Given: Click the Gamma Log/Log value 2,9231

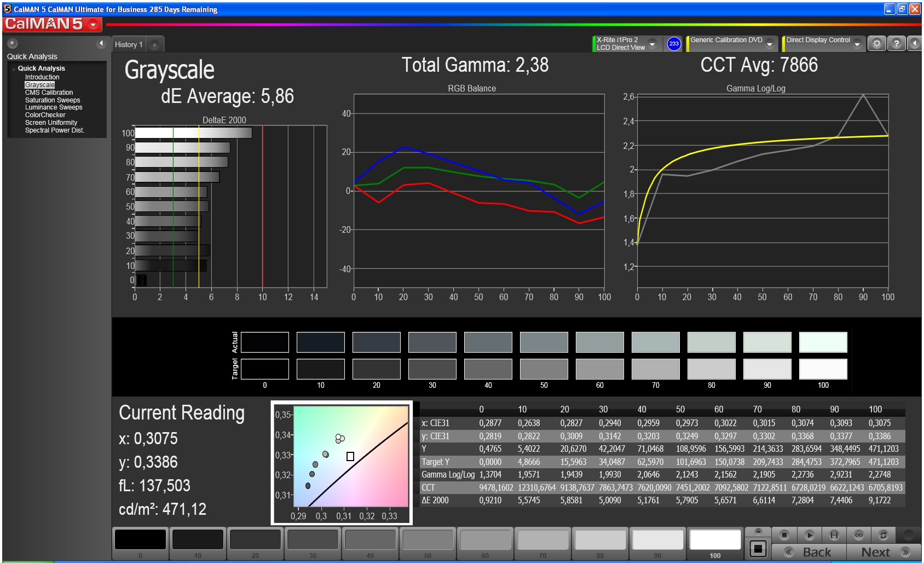Looking at the screenshot, I should click(841, 475).
